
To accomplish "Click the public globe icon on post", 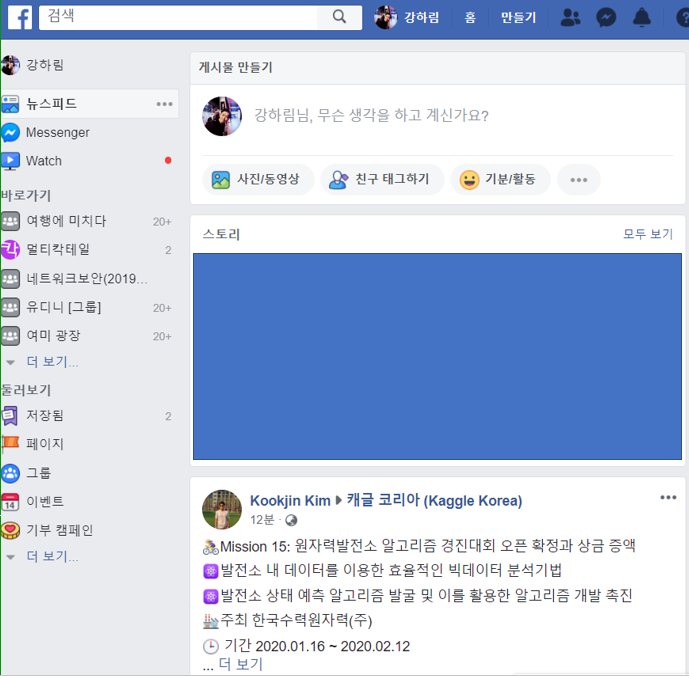I will [291, 520].
